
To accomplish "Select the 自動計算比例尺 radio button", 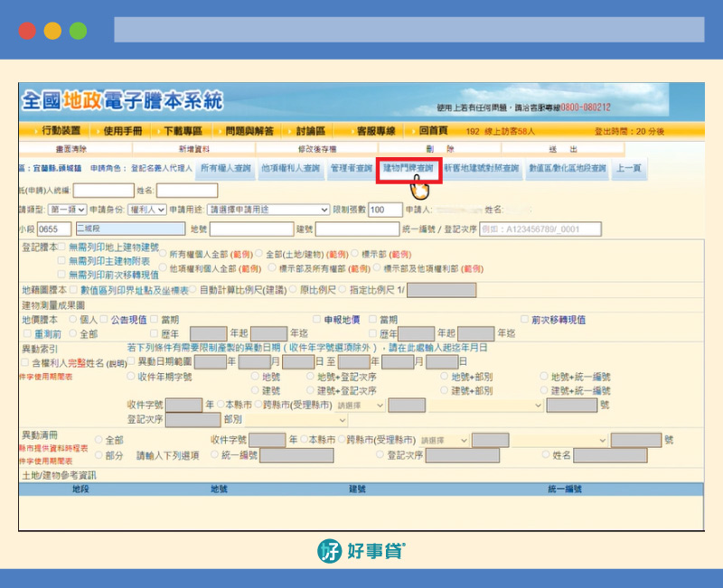I will [x=192, y=291].
